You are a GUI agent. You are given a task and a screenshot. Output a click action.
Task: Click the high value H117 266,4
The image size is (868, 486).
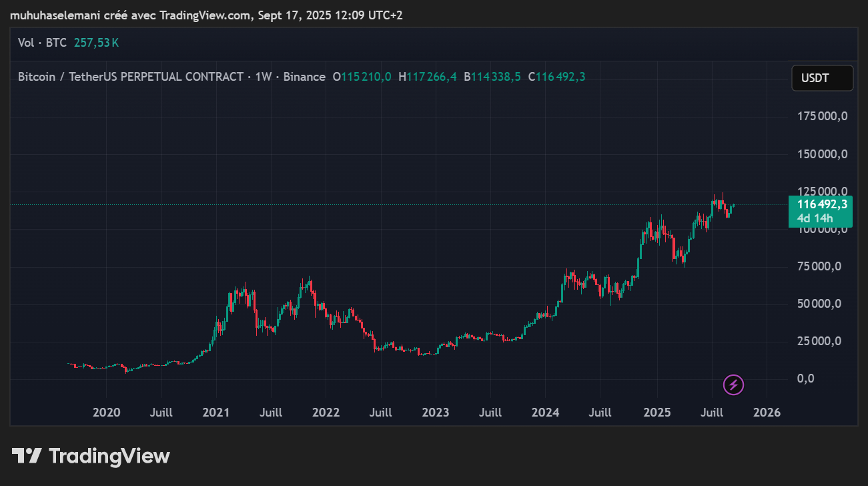(x=428, y=76)
